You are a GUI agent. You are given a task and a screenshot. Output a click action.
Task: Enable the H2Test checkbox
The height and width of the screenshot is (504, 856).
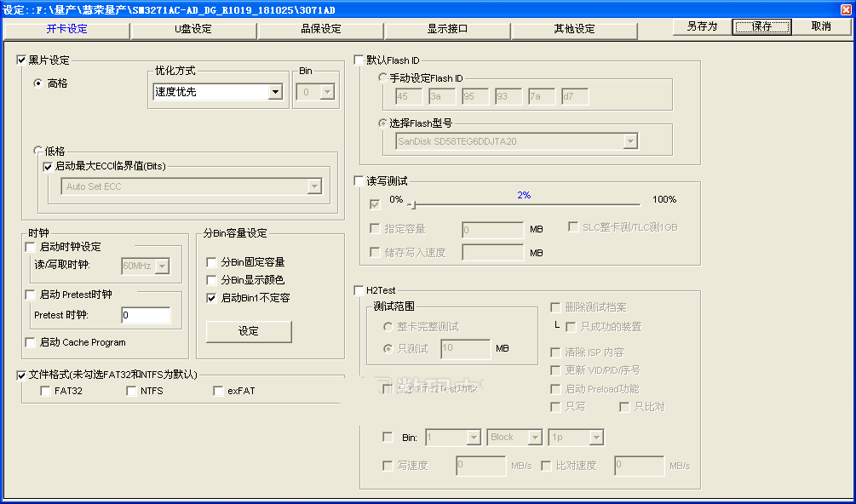click(x=359, y=290)
